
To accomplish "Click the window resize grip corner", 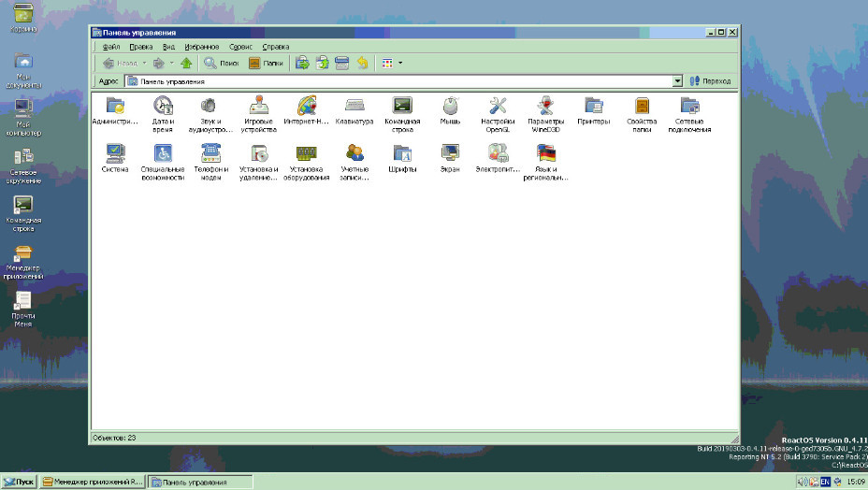I will click(734, 439).
